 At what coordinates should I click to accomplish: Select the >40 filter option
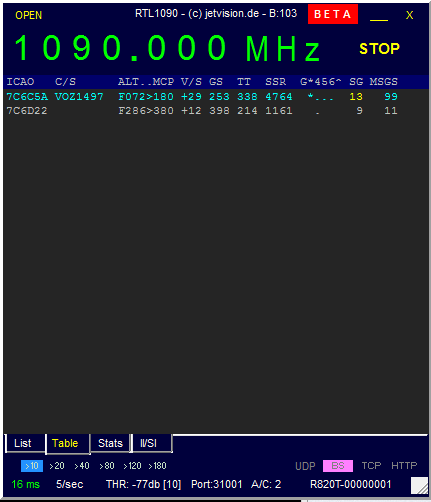[x=82, y=466]
